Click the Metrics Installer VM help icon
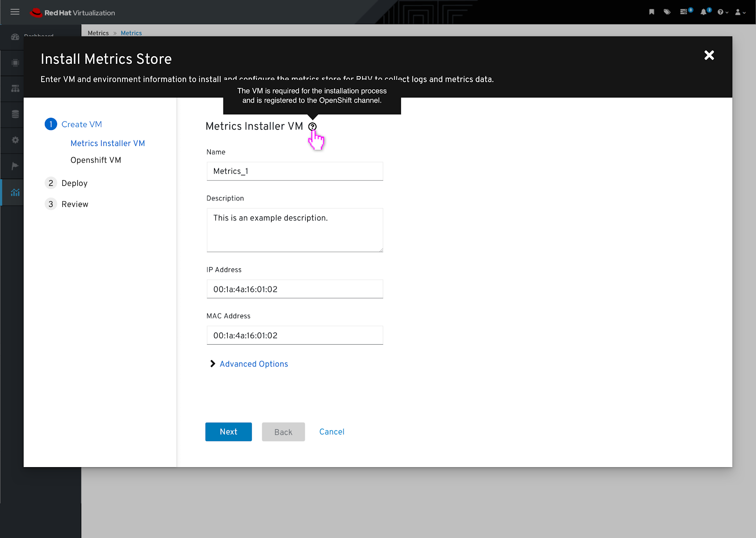Viewport: 756px width, 538px height. tap(312, 126)
